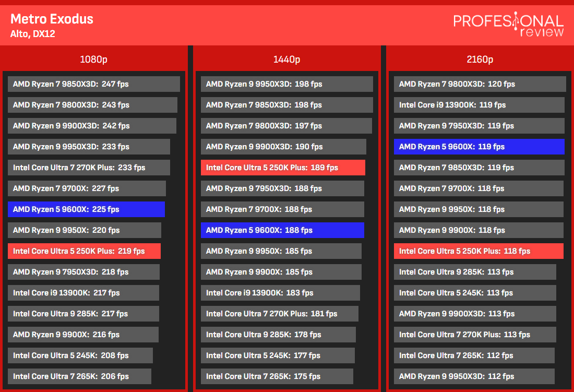Viewport: 574px width, 392px height.
Task: Click 'AMD Ryzen 9 9900X3D: 113 fps' bar
Action: click(475, 313)
